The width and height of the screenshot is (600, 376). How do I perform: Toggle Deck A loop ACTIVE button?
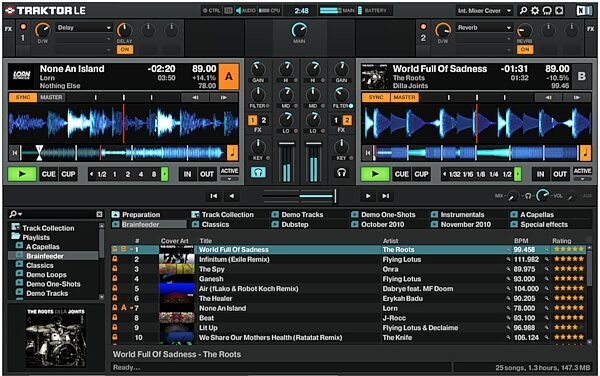pyautogui.click(x=230, y=171)
